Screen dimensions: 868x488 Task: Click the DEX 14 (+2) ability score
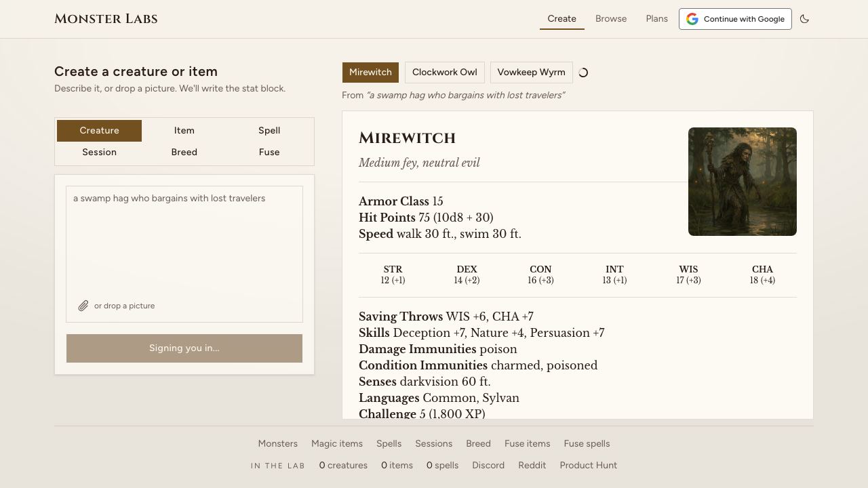467,274
